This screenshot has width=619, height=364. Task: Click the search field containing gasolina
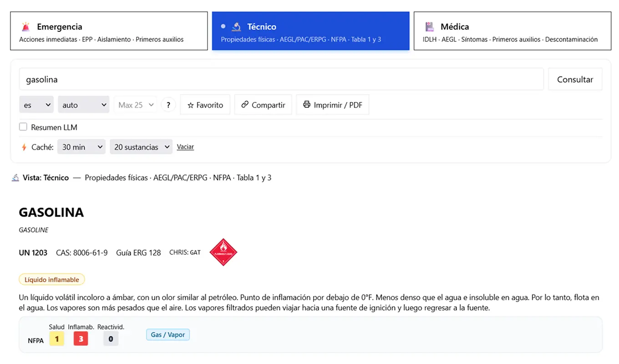pyautogui.click(x=281, y=79)
